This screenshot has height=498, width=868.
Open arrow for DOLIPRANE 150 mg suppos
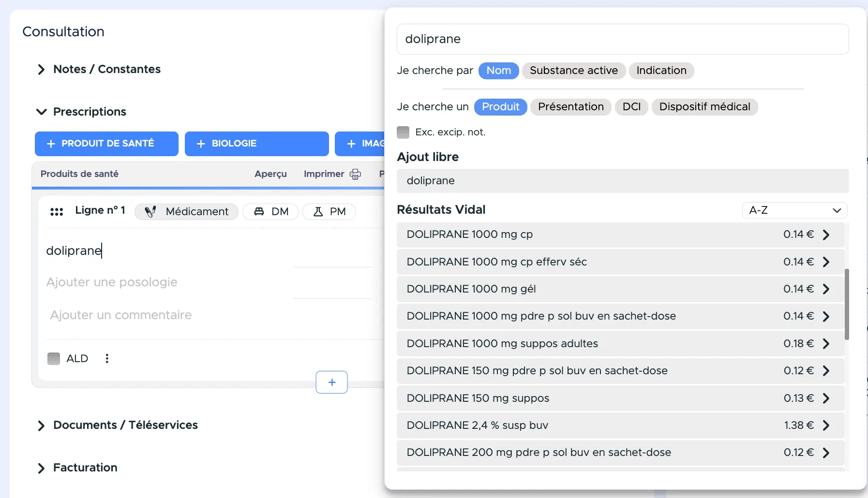826,398
